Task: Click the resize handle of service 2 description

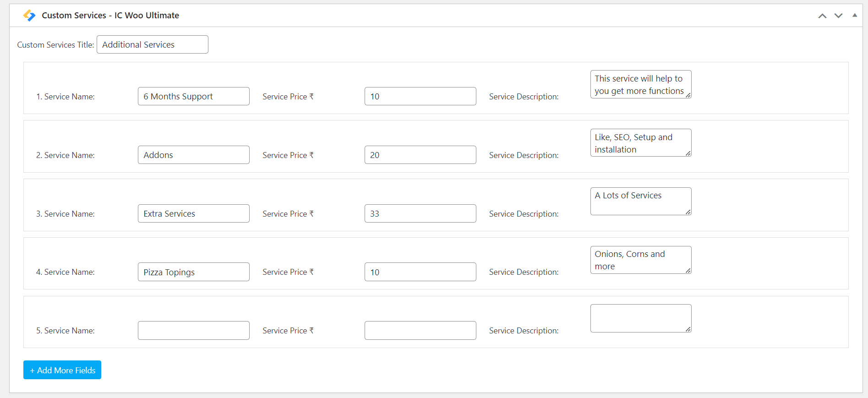Action: (x=688, y=153)
